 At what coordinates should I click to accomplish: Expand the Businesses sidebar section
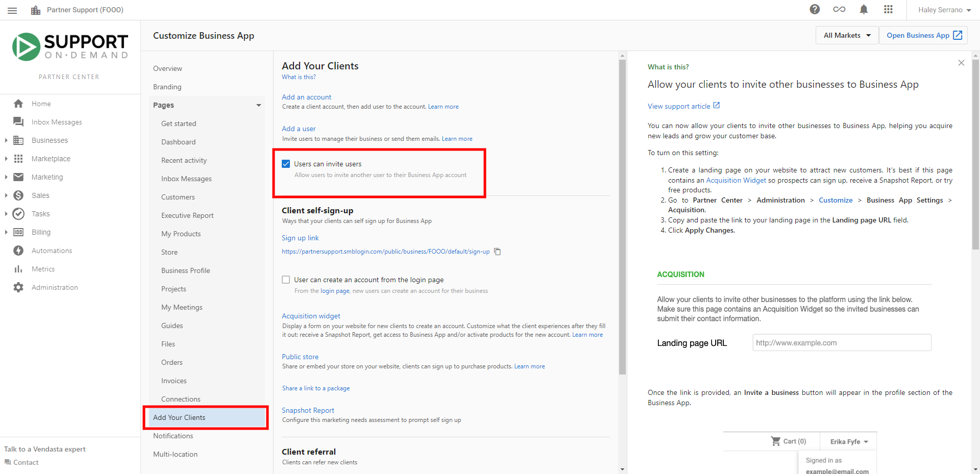[x=6, y=140]
